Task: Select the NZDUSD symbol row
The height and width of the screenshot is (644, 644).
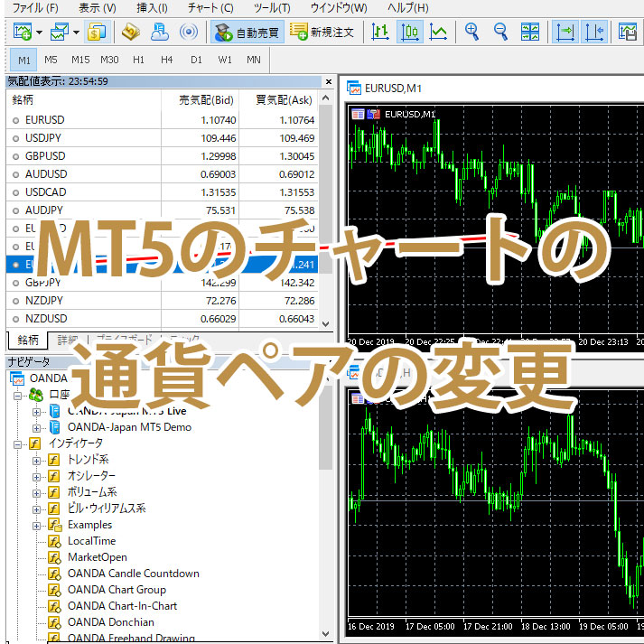Action: pos(163,319)
